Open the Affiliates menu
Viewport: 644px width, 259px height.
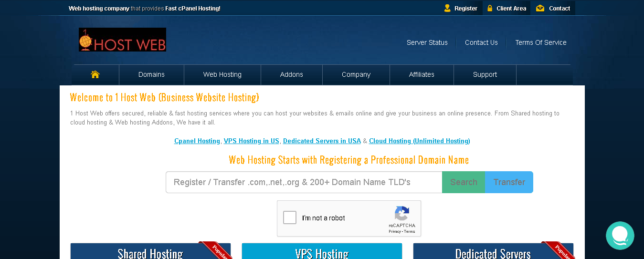click(x=422, y=74)
